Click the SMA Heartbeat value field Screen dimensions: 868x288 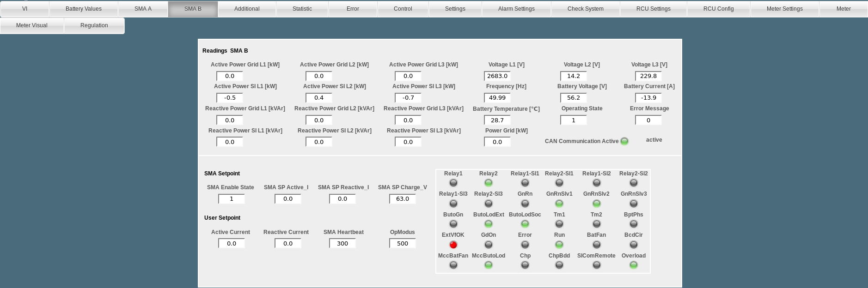pos(342,243)
